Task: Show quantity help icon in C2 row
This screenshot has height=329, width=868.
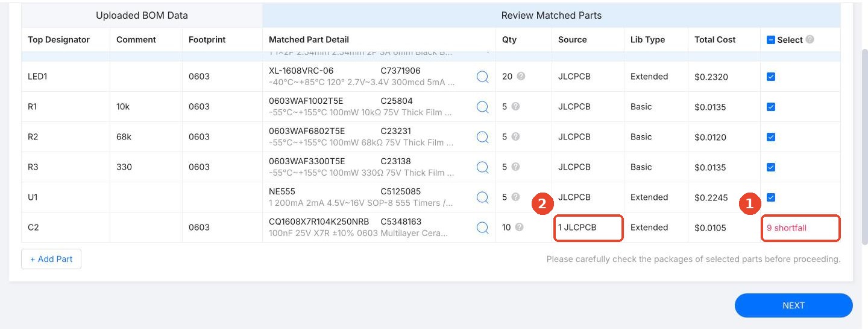Action: pyautogui.click(x=519, y=228)
